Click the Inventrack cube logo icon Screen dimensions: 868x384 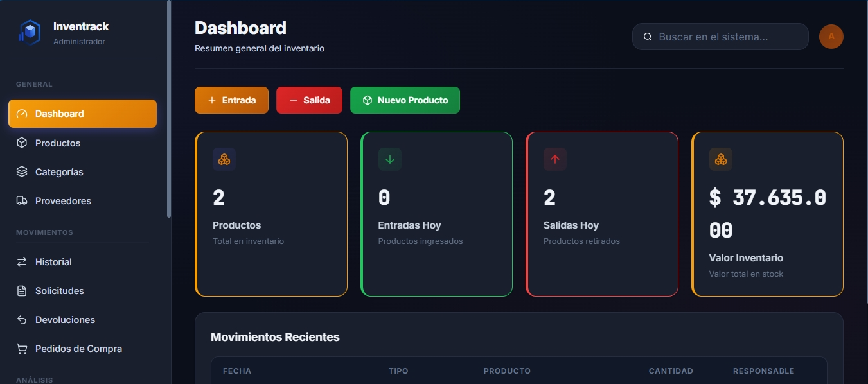(29, 32)
